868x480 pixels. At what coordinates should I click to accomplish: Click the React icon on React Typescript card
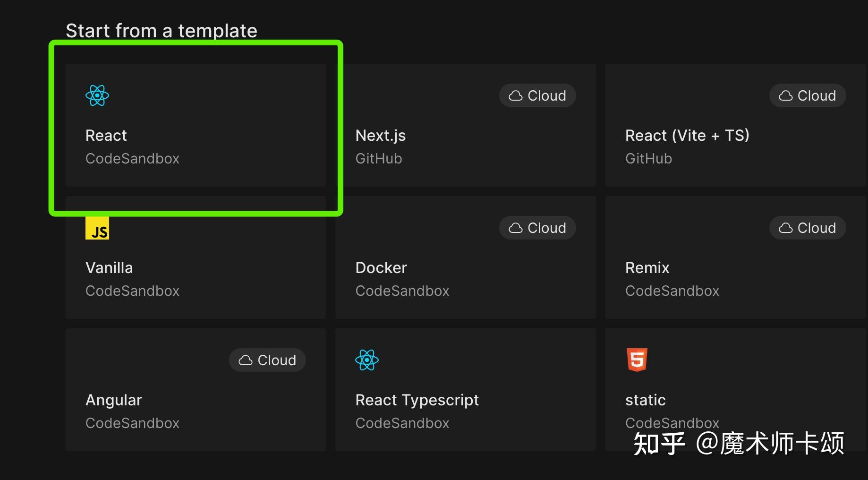(x=366, y=360)
